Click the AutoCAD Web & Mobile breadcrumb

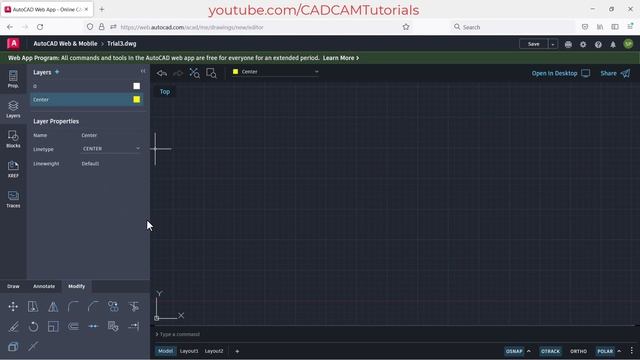click(x=65, y=43)
